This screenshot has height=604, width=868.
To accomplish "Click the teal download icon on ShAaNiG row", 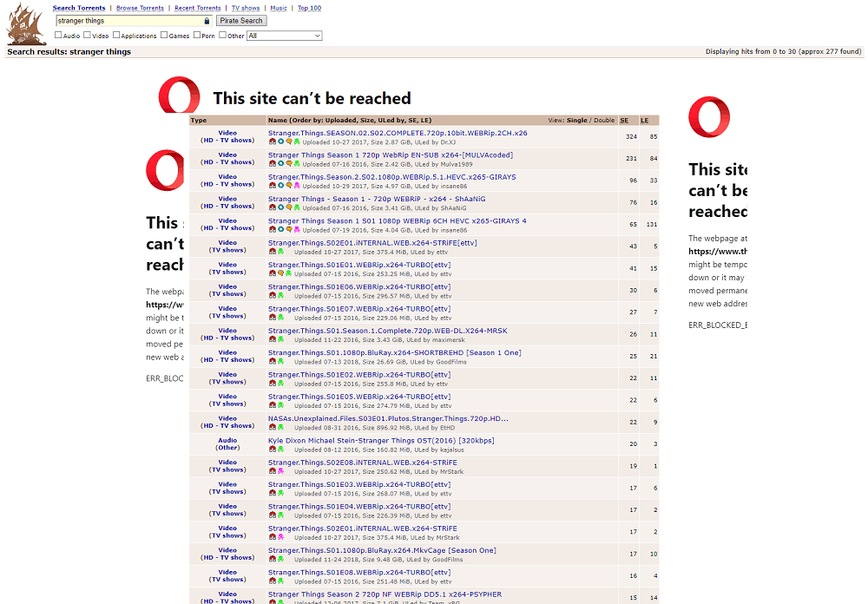I will [x=280, y=207].
